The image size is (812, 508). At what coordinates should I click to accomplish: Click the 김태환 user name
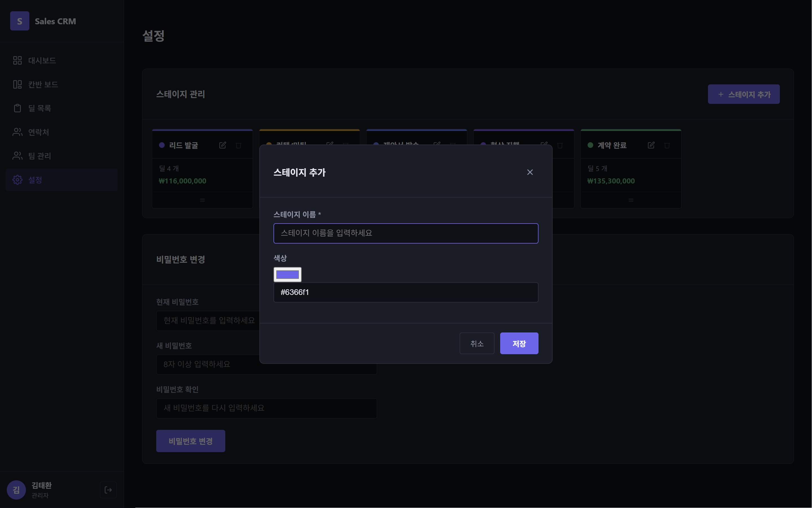(42, 485)
